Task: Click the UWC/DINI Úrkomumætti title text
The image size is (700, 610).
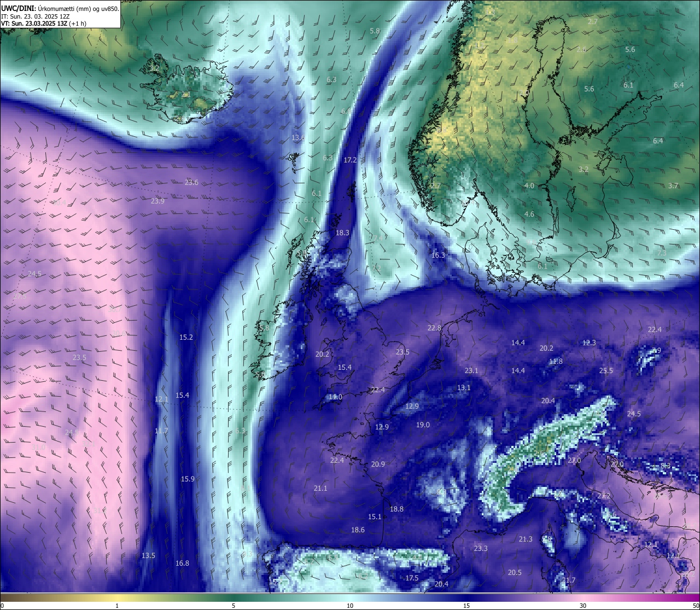Action: click(x=60, y=8)
